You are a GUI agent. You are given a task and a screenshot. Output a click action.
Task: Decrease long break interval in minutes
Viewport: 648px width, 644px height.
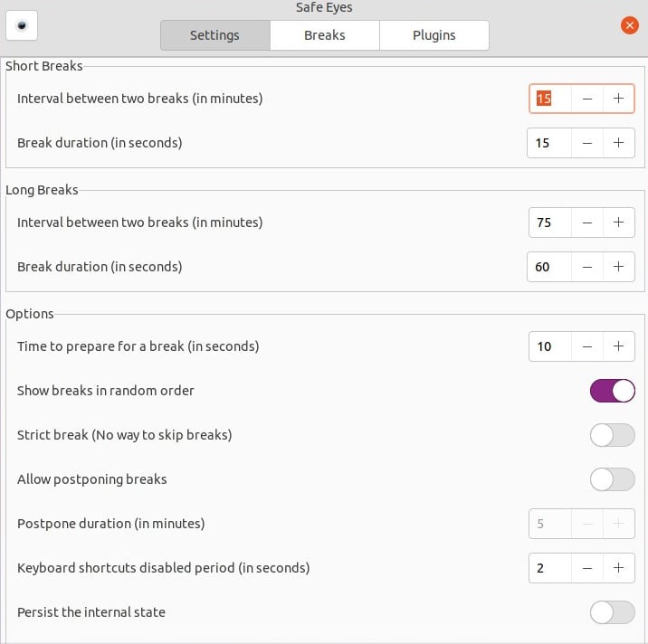click(586, 223)
